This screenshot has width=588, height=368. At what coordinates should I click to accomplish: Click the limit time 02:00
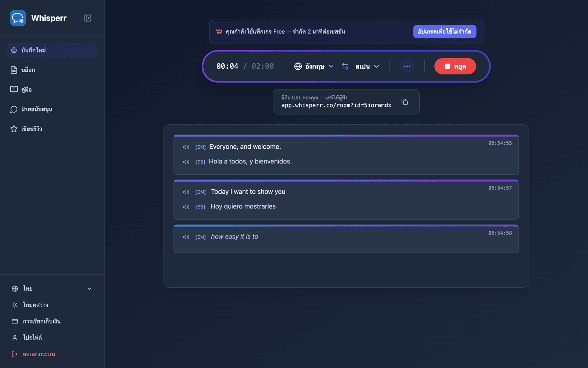[x=263, y=66]
